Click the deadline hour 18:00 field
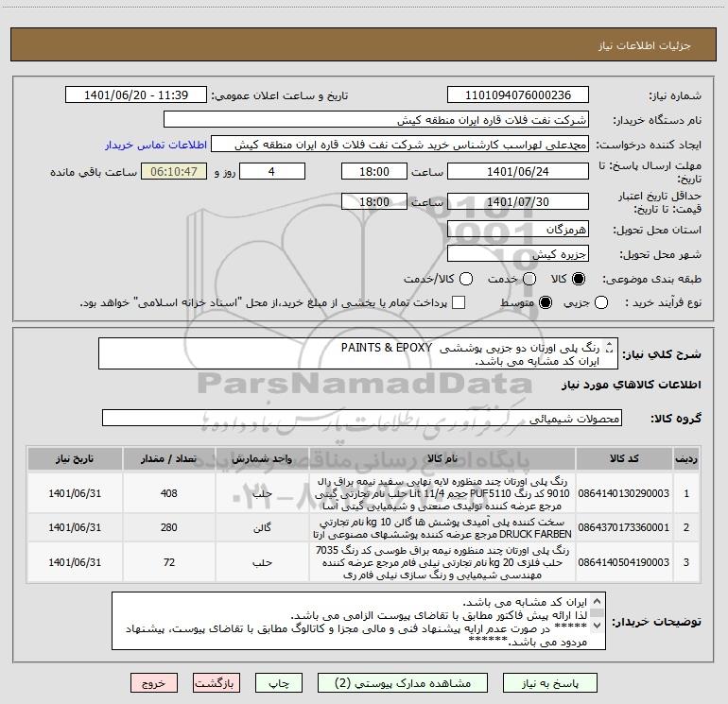Screen dimensions: 728x704 tap(374, 172)
